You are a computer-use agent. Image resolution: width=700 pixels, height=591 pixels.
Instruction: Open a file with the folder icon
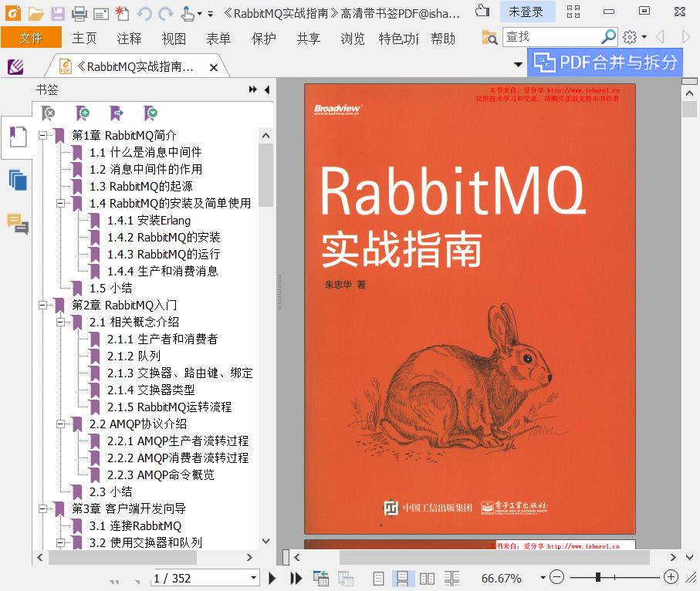36,13
